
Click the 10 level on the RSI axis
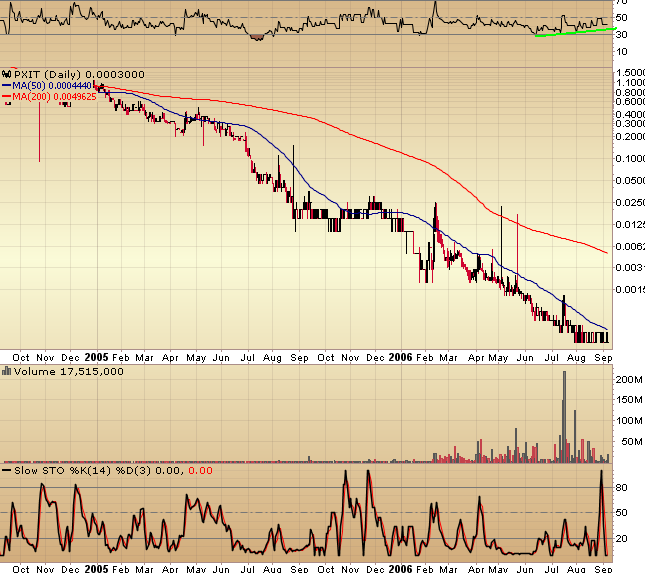[x=622, y=52]
